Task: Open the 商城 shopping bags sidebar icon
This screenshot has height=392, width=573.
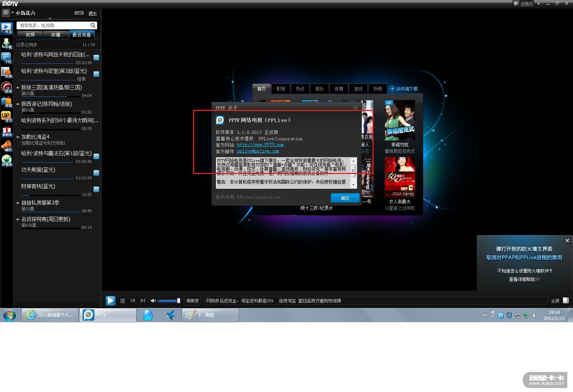Action: (x=6, y=102)
